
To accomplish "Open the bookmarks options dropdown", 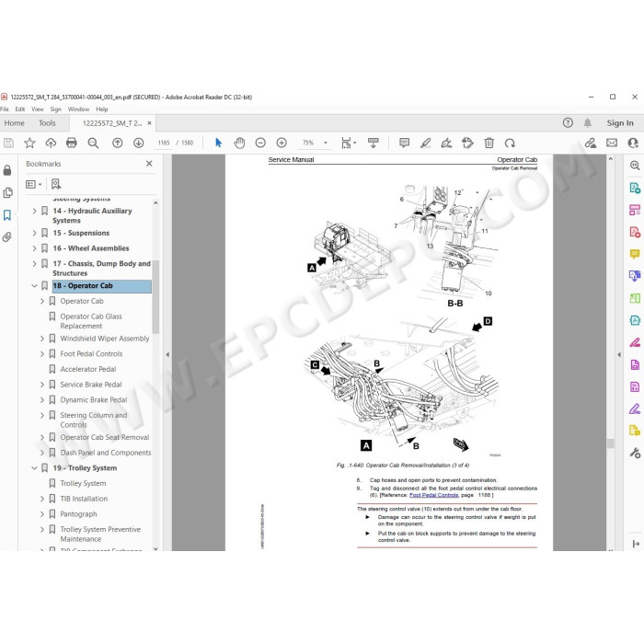I will coord(34,184).
